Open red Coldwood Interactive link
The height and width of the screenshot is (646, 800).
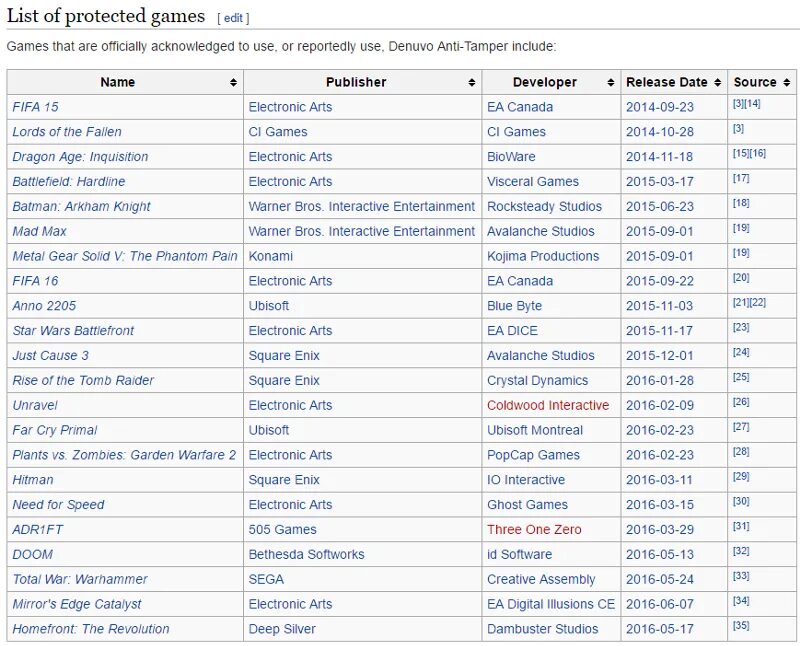pos(548,405)
